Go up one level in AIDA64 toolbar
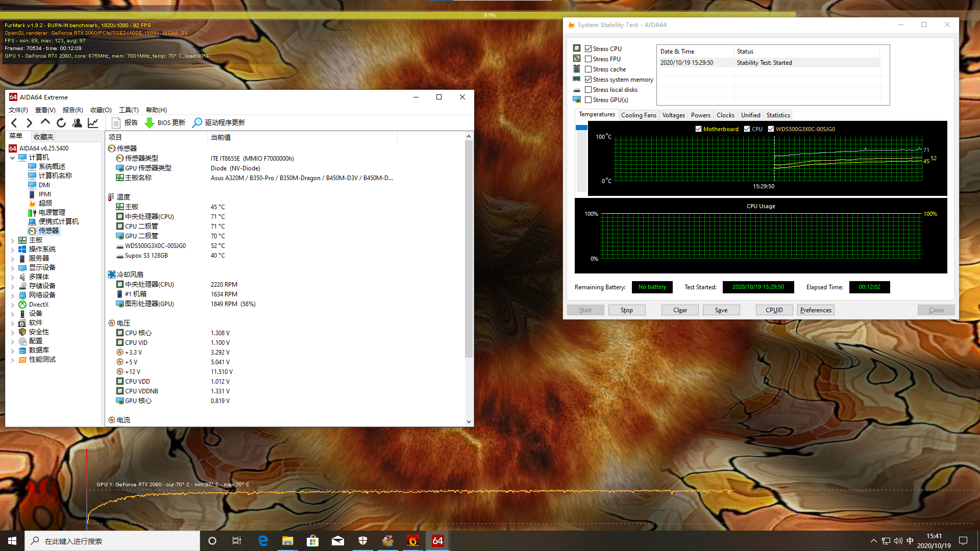 tap(45, 122)
